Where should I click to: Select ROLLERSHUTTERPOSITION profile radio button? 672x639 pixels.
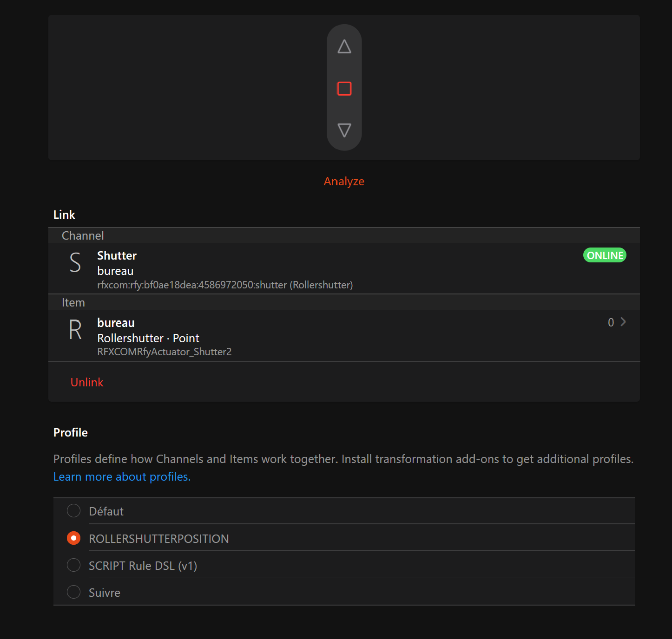(x=73, y=538)
